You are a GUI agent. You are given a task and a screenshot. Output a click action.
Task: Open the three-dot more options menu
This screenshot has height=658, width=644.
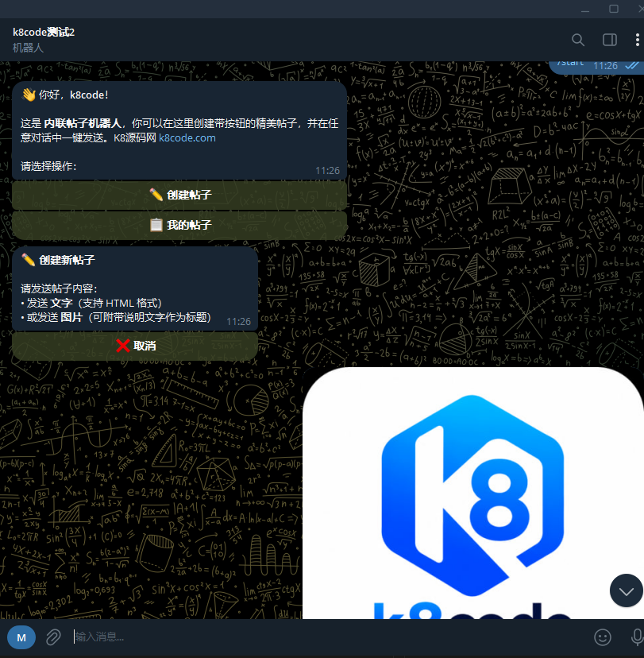638,40
